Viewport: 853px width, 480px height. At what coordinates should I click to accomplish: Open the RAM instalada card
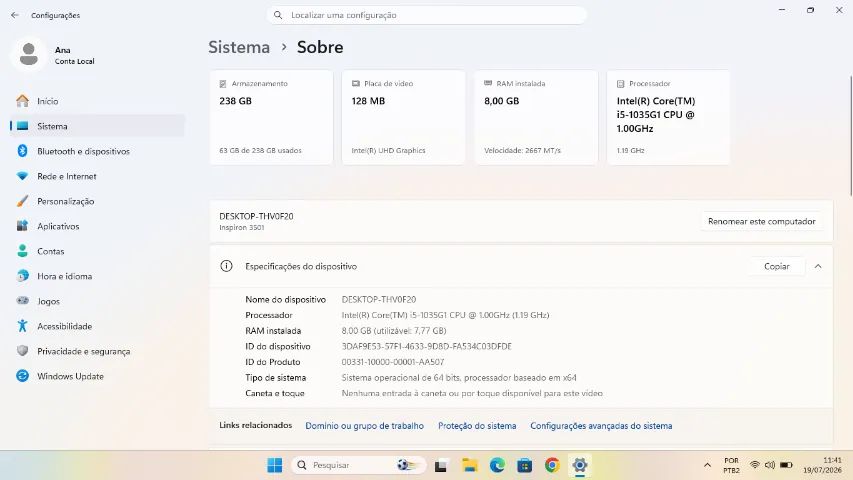(536, 117)
